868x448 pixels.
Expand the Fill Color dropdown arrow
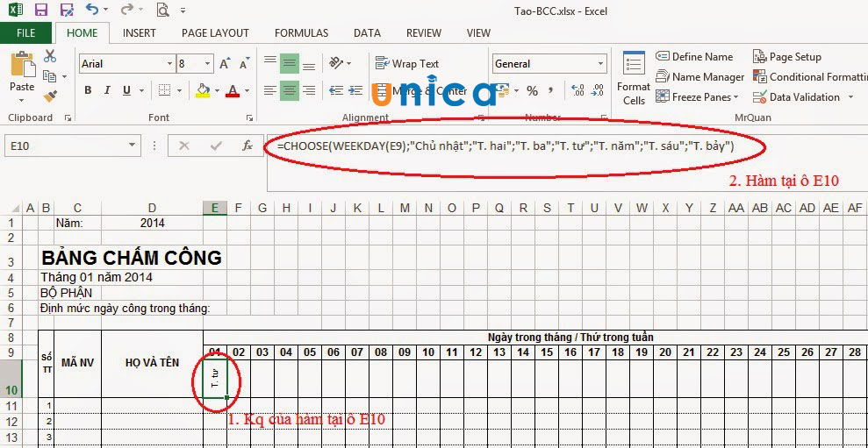217,90
